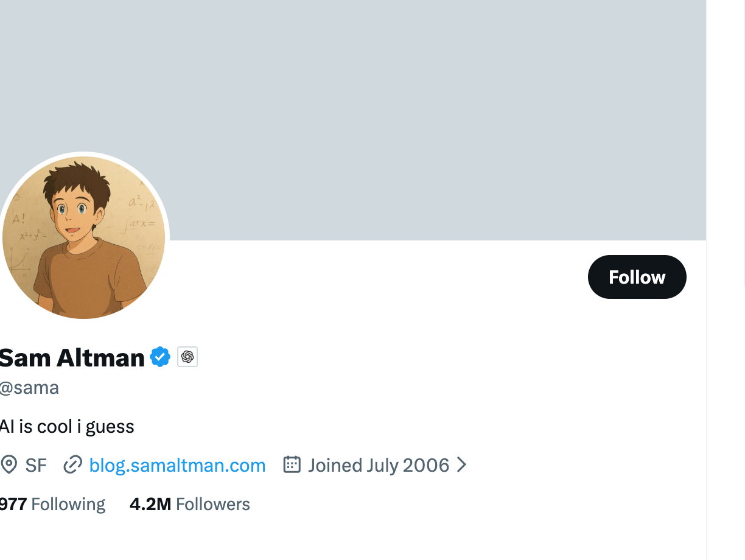Viewport: 745px width, 560px height.
Task: Click the calendar icon next to Joined
Action: (292, 465)
